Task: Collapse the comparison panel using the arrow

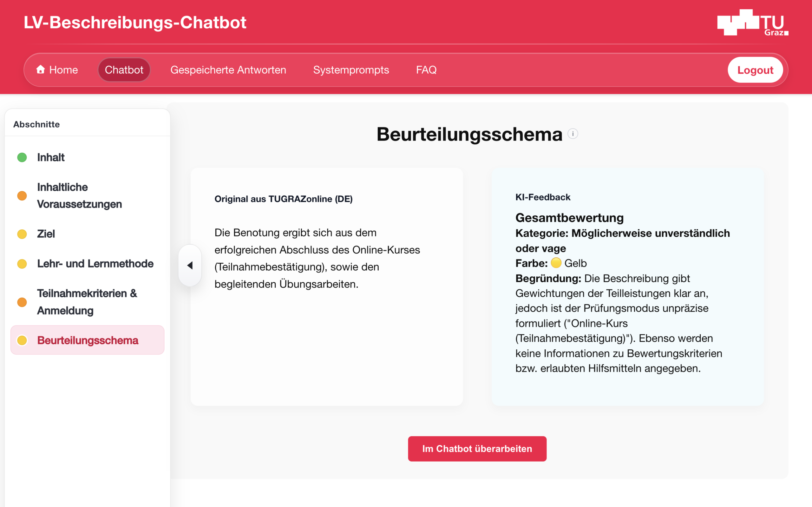Action: click(190, 265)
